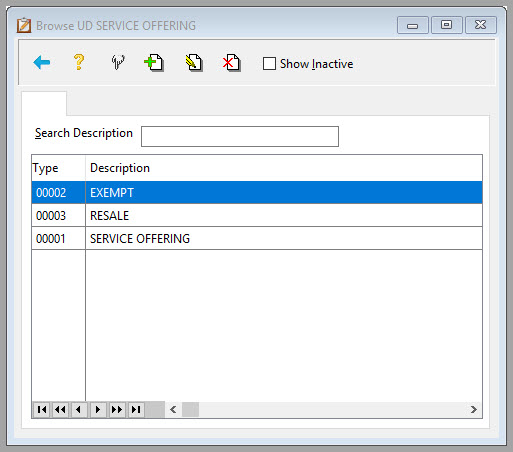Go back a page of records
The width and height of the screenshot is (513, 452).
coord(60,409)
